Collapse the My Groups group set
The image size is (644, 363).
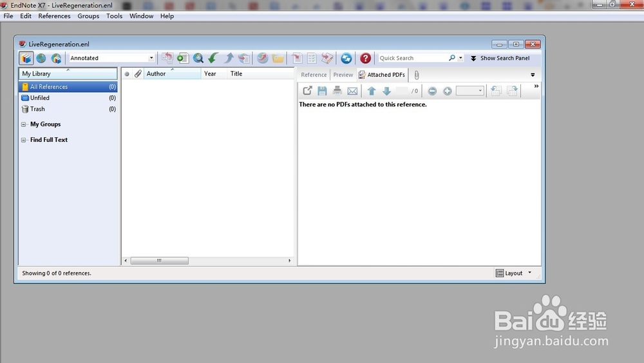(23, 124)
